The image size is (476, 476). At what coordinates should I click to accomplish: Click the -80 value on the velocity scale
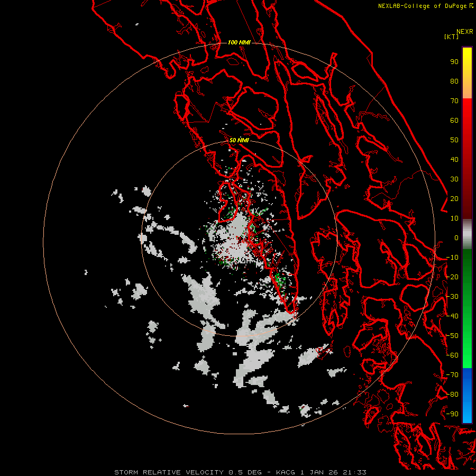[x=452, y=395]
